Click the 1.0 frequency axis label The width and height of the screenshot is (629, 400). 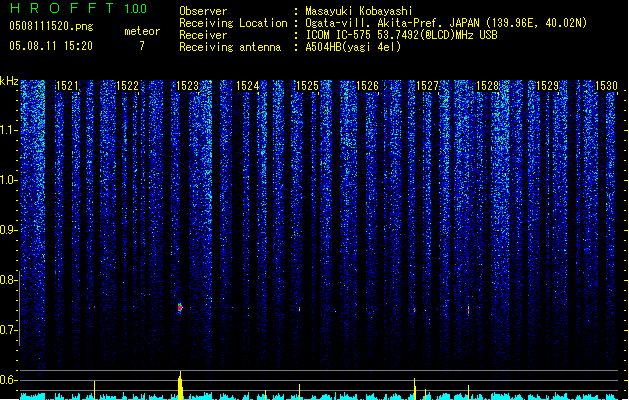click(9, 180)
